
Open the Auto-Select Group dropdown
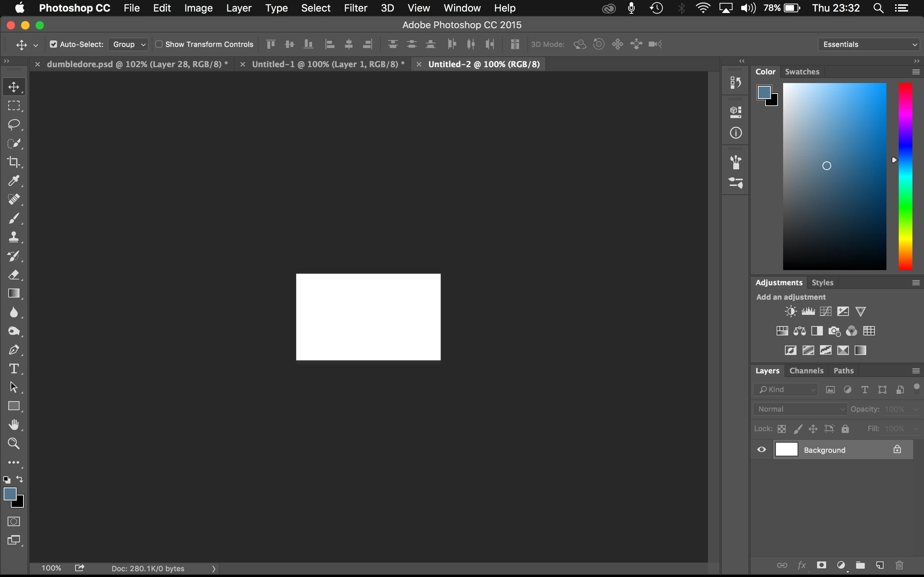(x=129, y=44)
